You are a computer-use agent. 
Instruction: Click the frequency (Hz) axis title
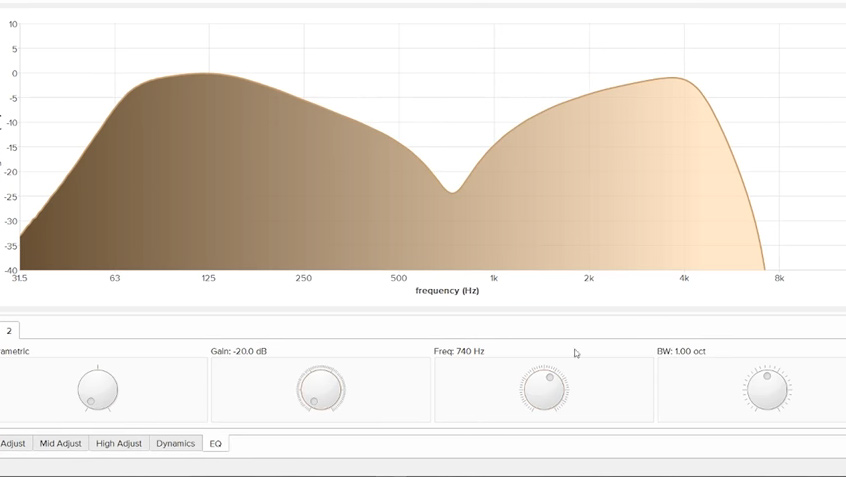tap(447, 291)
